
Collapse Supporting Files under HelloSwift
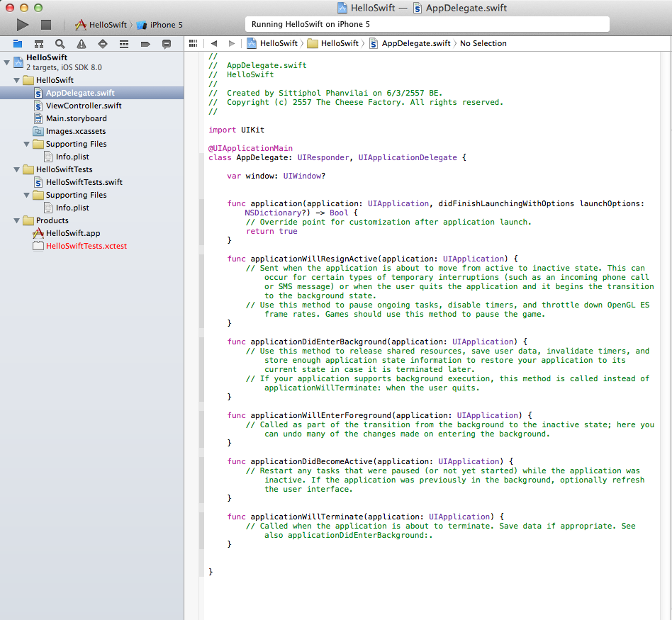pos(26,144)
